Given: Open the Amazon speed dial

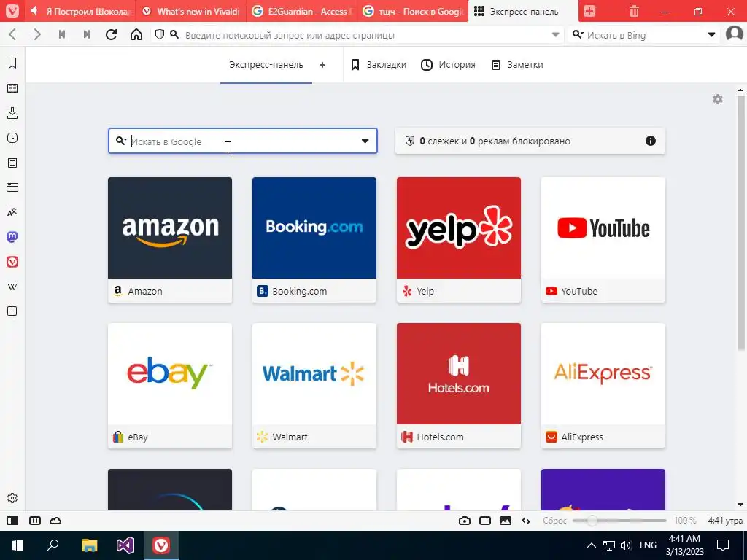Looking at the screenshot, I should pos(170,239).
